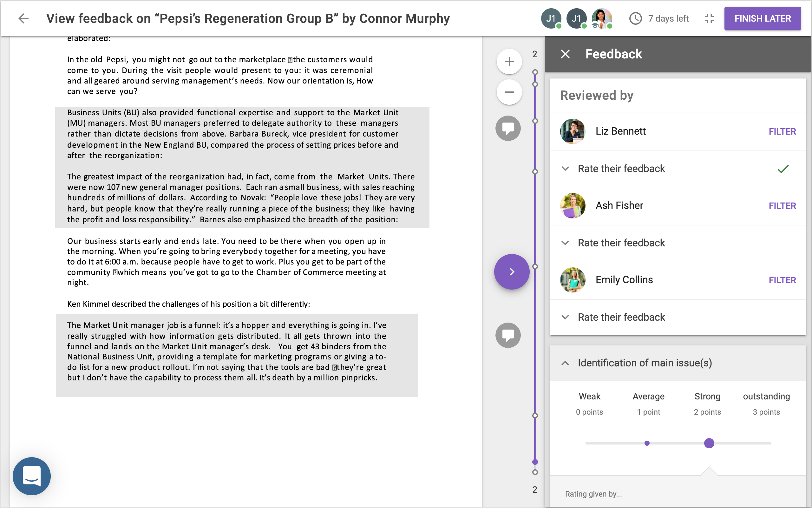This screenshot has height=508, width=812.
Task: Click FINISH LATER button
Action: tap(762, 18)
